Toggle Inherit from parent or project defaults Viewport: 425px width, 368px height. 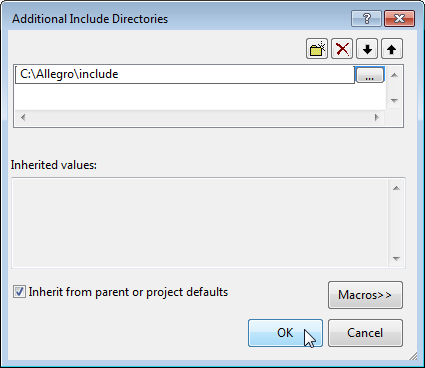19,292
